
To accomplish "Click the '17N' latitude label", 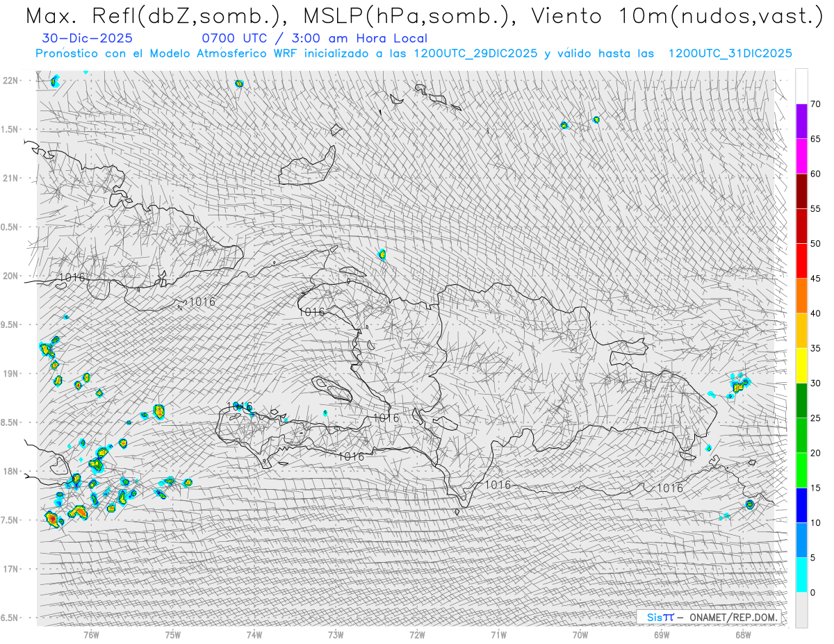I will coord(11,569).
